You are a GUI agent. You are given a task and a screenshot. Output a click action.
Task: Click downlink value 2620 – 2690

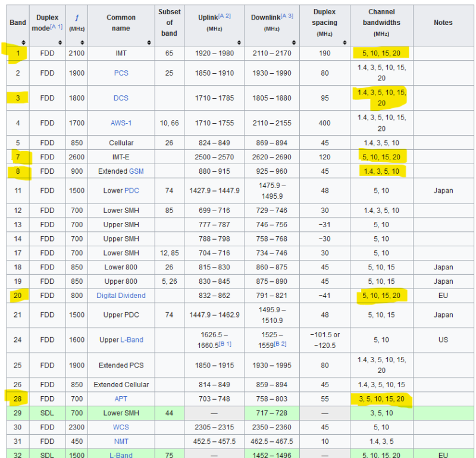coord(272,157)
